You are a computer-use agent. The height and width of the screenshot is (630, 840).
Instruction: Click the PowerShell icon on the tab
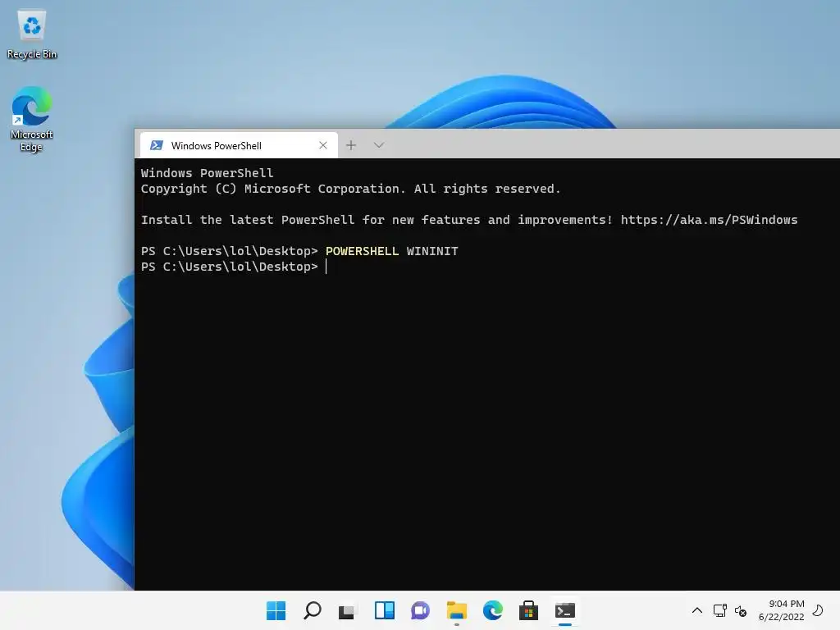click(x=157, y=145)
